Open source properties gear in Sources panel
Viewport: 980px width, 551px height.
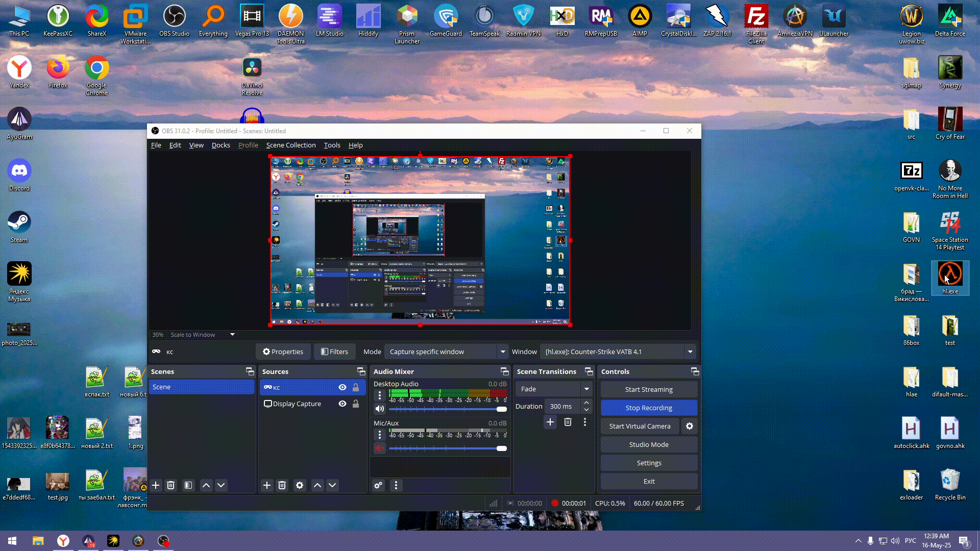click(x=300, y=485)
